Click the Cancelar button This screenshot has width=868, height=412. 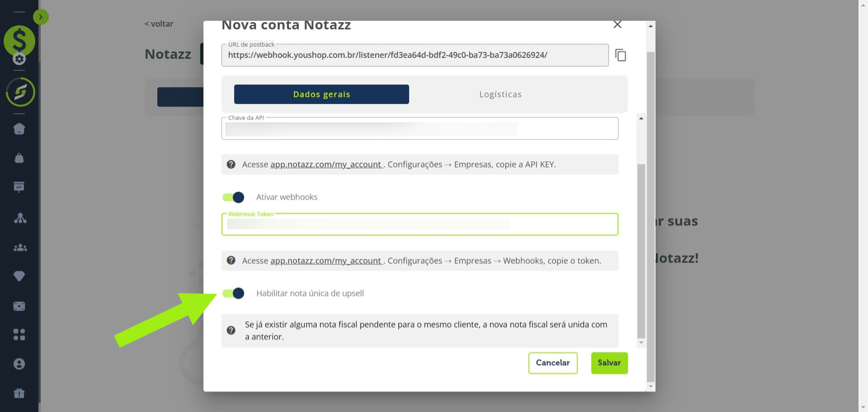pyautogui.click(x=553, y=363)
